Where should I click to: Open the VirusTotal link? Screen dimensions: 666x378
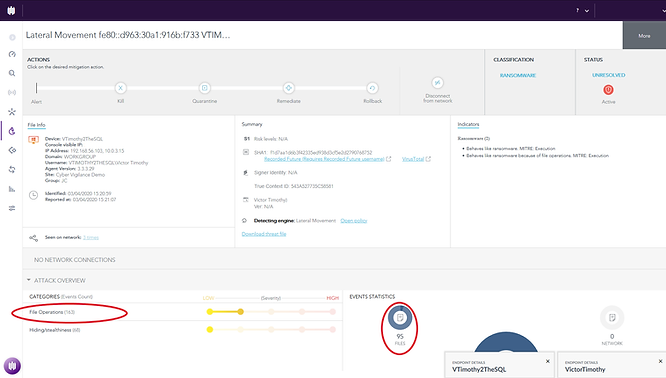tap(413, 159)
